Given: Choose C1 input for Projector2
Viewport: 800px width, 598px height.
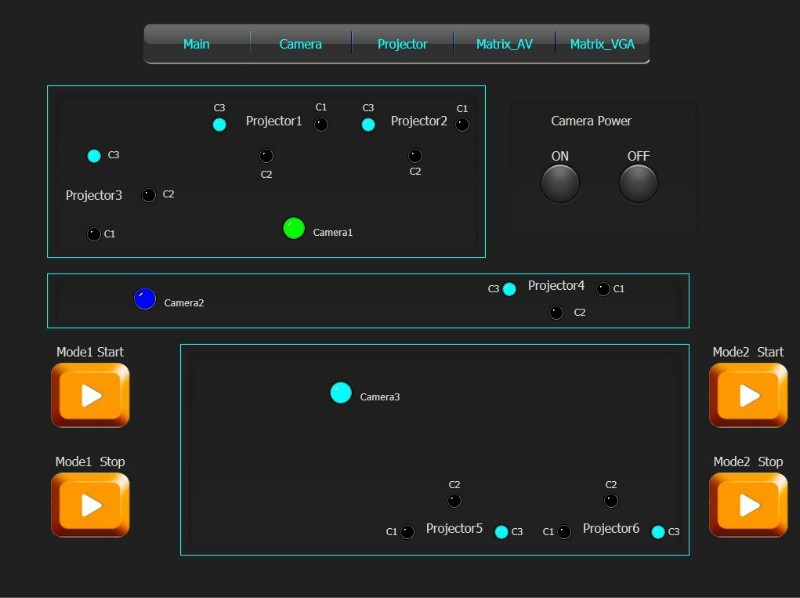Looking at the screenshot, I should tap(462, 125).
